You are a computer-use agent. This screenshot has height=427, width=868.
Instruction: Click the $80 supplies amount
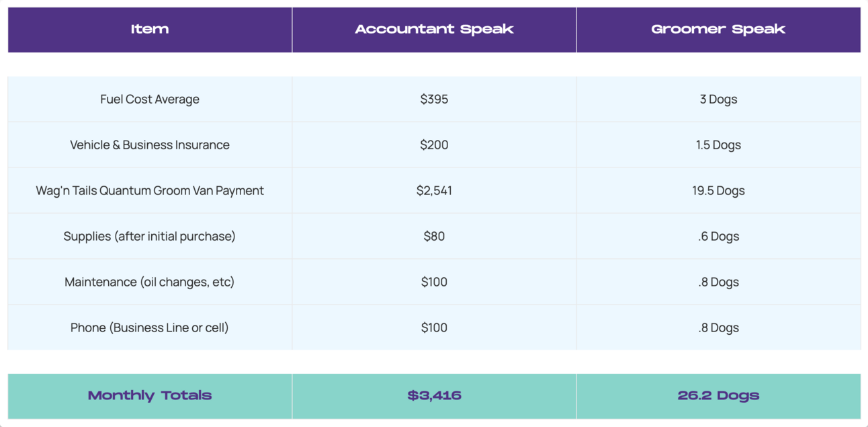point(434,237)
